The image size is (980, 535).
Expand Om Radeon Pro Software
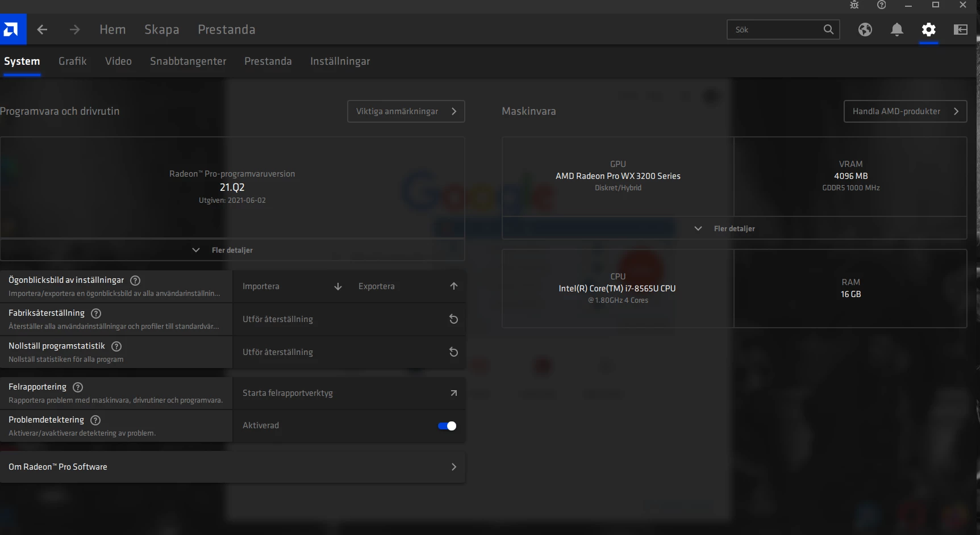[232, 467]
